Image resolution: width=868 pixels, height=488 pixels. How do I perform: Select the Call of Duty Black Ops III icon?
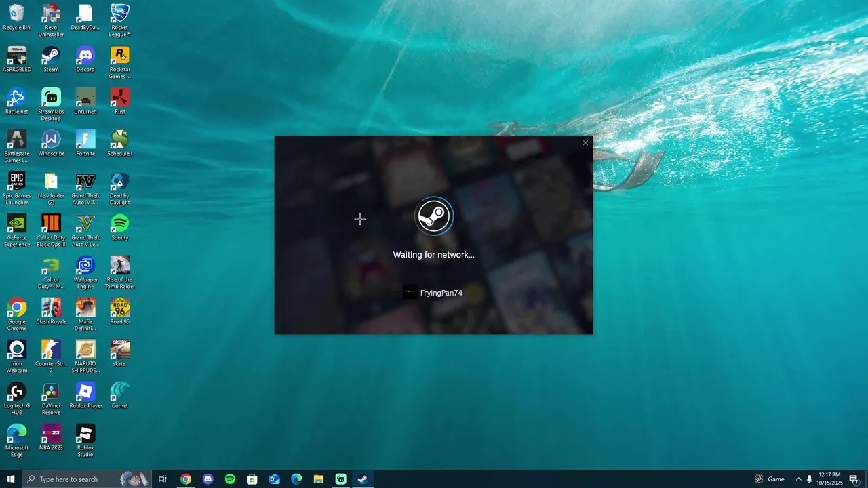click(51, 231)
